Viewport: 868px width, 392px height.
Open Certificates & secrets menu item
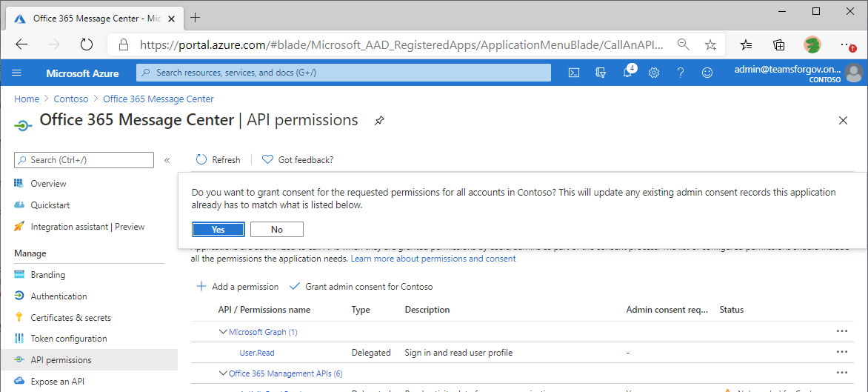[x=70, y=318]
